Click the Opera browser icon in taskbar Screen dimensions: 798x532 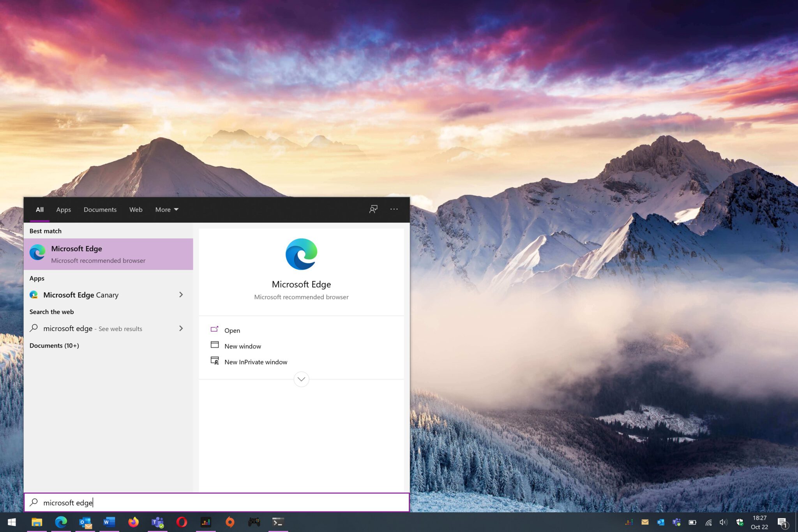pyautogui.click(x=182, y=522)
